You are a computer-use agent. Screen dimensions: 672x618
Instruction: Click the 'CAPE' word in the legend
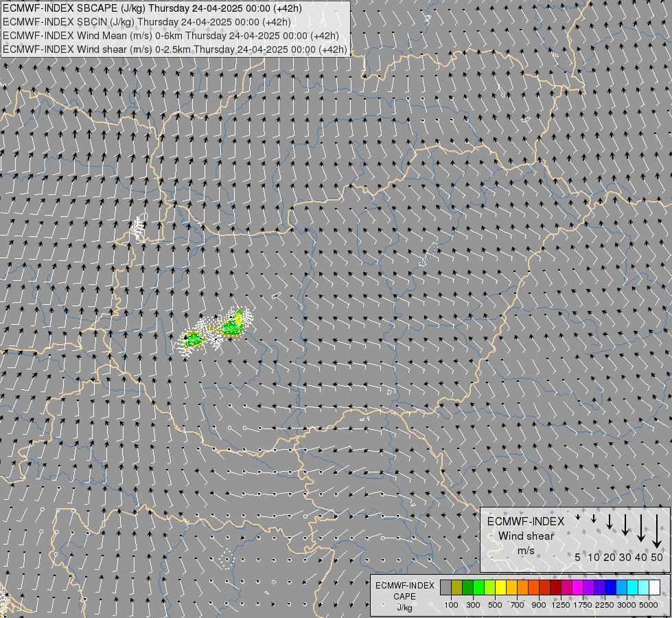coord(404,597)
